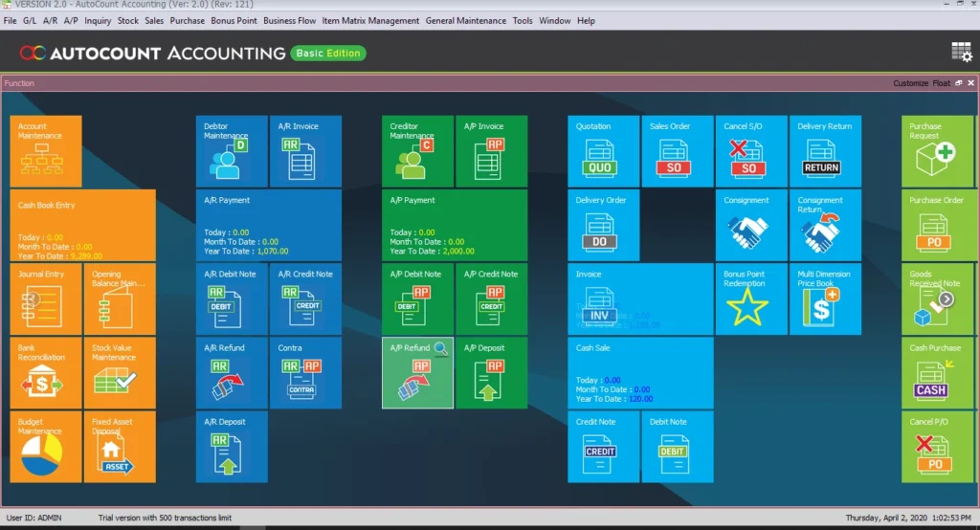Open the Cancel P/O tile
This screenshot has width=980, height=530.
pyautogui.click(x=938, y=446)
